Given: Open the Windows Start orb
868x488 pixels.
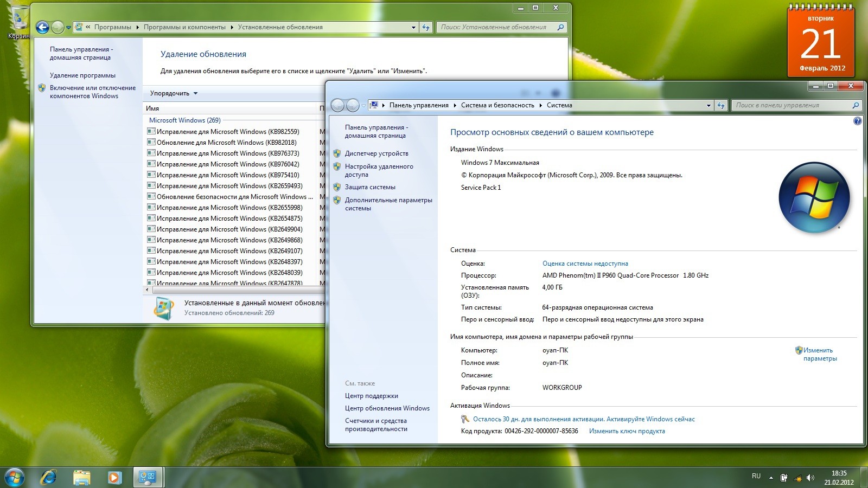Looking at the screenshot, I should pos(15,478).
